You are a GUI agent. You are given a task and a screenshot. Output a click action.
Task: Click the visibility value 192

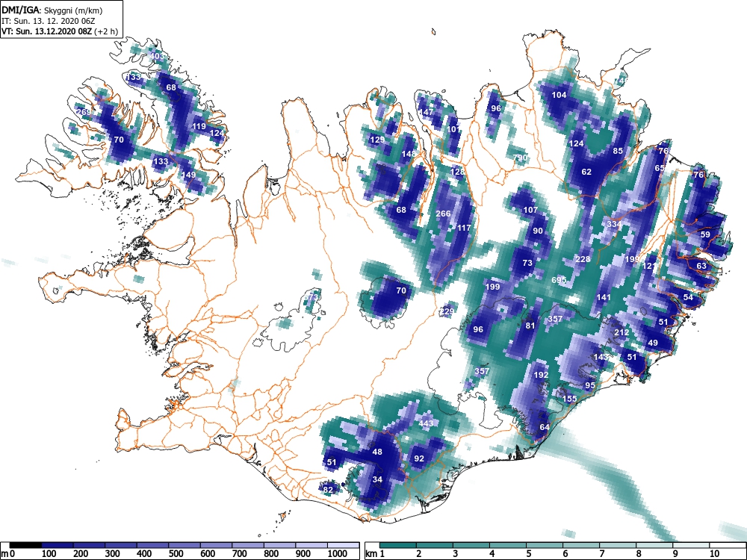click(541, 375)
